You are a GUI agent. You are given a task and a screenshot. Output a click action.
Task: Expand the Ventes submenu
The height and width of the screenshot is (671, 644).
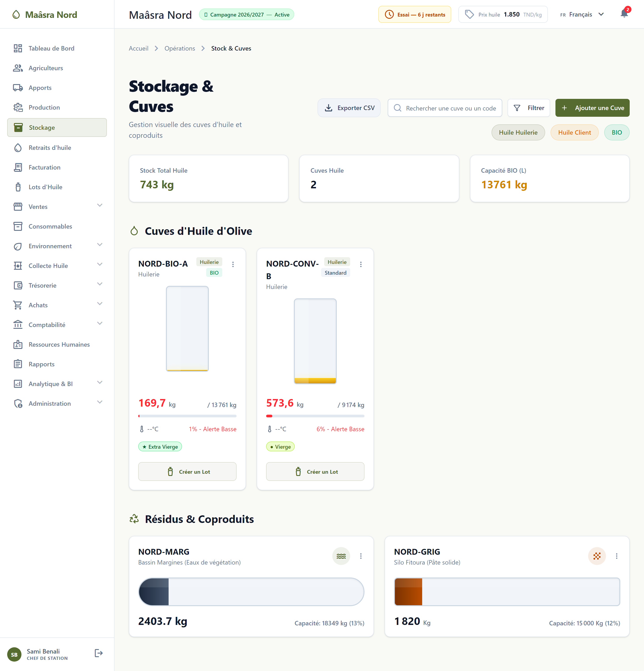[100, 205]
